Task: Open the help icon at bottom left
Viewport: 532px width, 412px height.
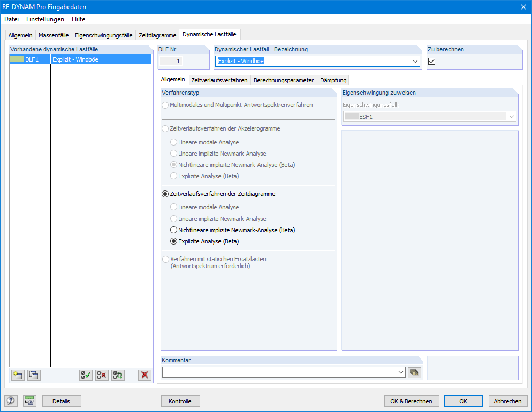Action: coord(11,401)
